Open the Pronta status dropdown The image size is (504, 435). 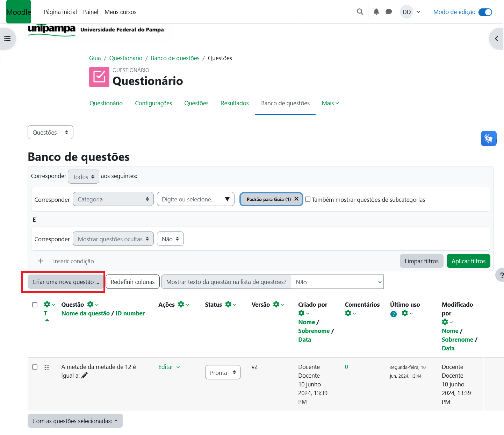tap(223, 373)
